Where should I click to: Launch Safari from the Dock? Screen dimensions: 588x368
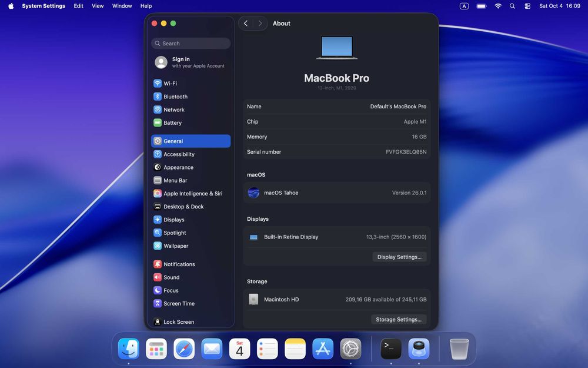click(x=184, y=349)
